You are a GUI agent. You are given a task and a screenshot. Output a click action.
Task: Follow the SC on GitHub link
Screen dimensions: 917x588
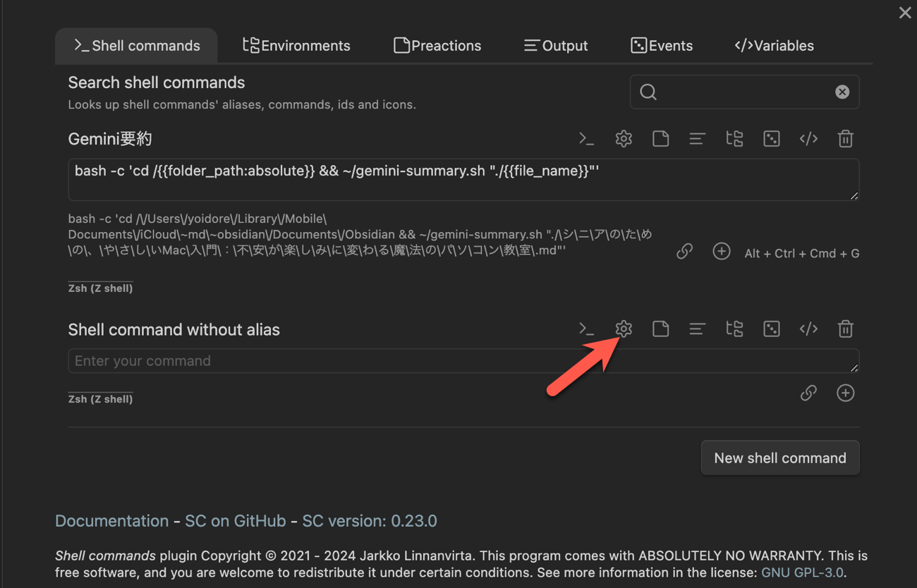[x=235, y=521]
